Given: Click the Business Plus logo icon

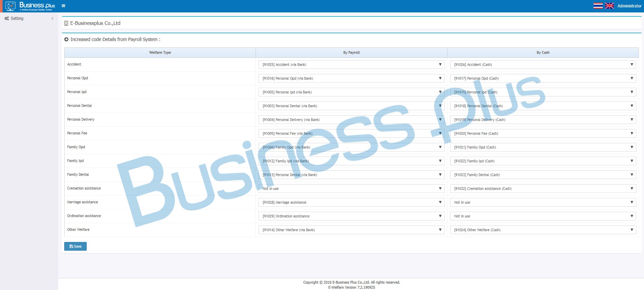Looking at the screenshot, I should tap(10, 6).
